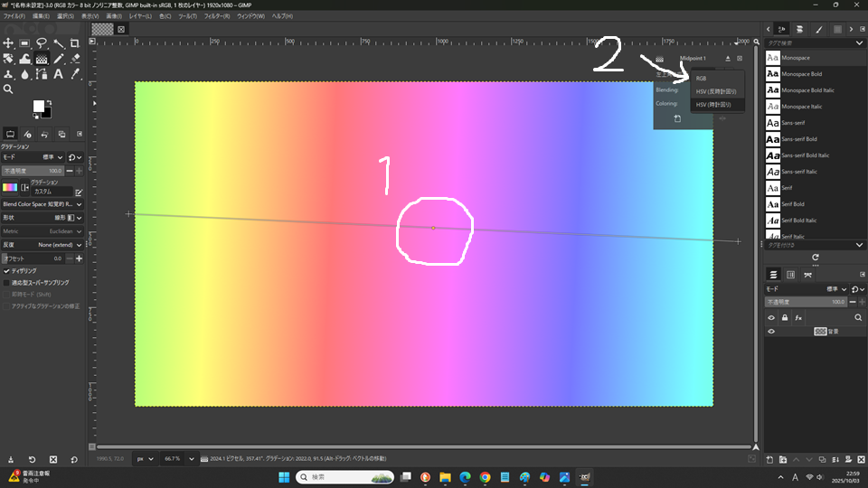
Task: Pick the Zoom magnifier tool
Action: click(x=8, y=89)
